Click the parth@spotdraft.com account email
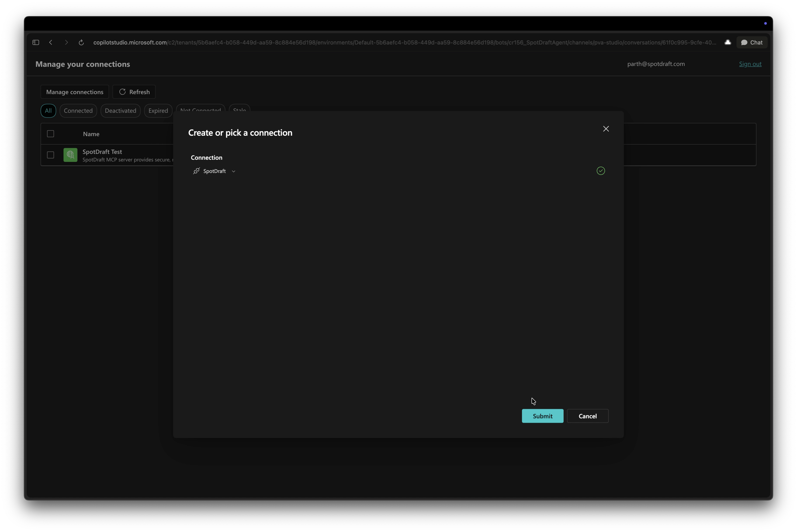The height and width of the screenshot is (532, 797). tap(656, 64)
